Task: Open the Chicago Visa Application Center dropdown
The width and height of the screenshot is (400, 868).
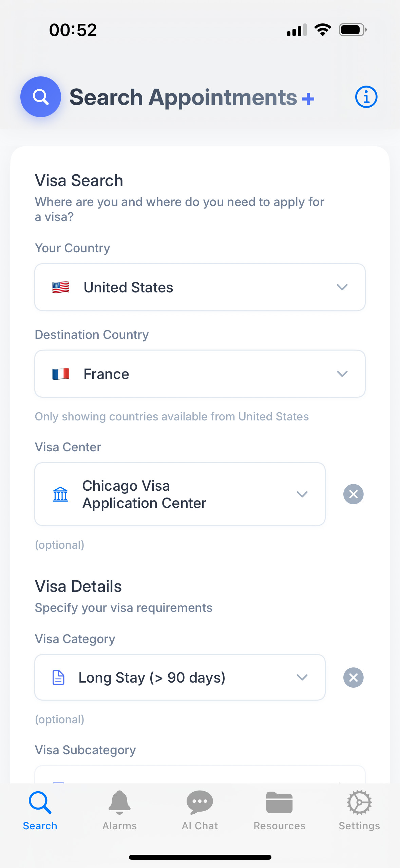Action: coord(180,494)
